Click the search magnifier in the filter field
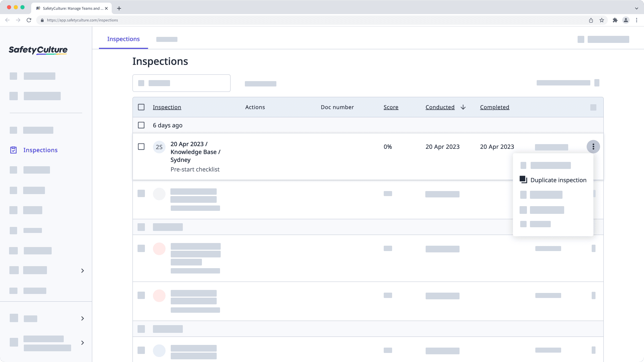 141,83
